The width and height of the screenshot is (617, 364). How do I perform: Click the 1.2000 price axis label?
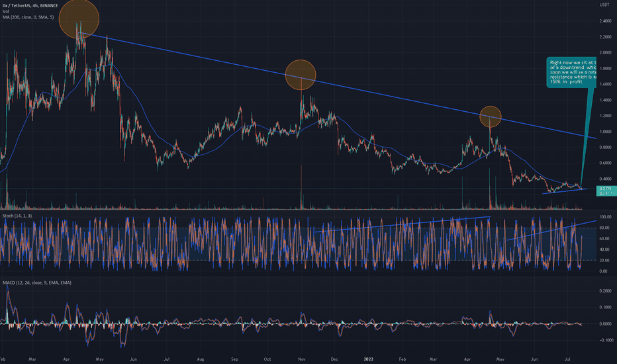pyautogui.click(x=605, y=116)
